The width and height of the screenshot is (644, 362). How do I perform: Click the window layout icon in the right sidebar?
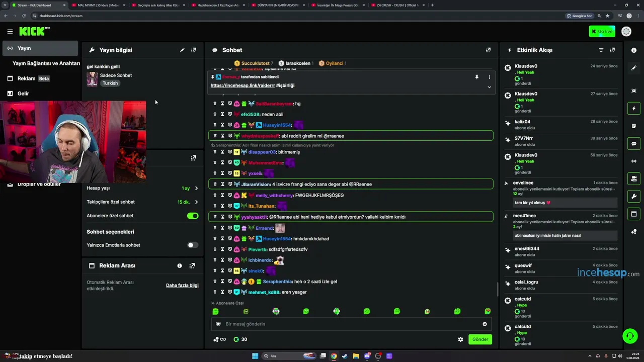click(x=634, y=214)
